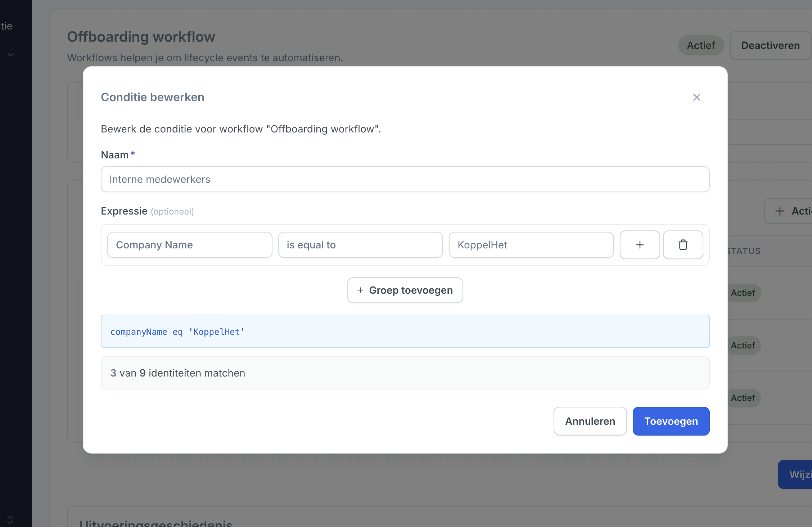This screenshot has height=527, width=812.
Task: Open the Company Name attribute dropdown
Action: point(190,245)
